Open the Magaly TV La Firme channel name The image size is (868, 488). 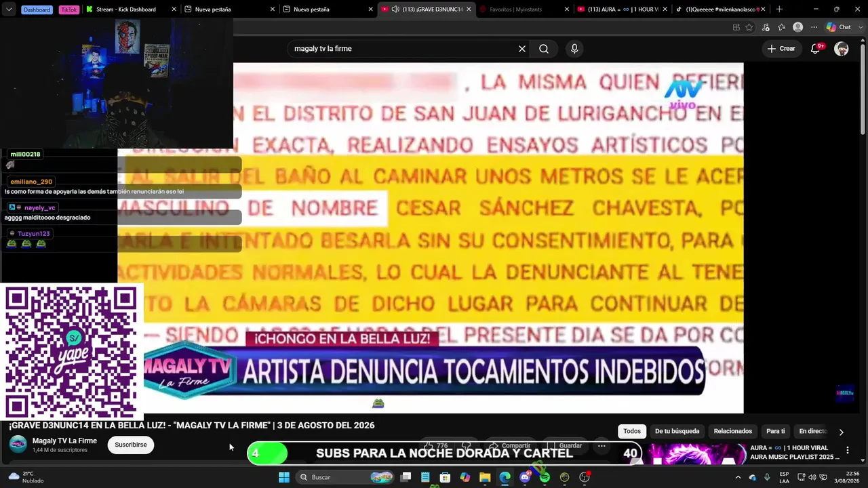click(x=64, y=441)
